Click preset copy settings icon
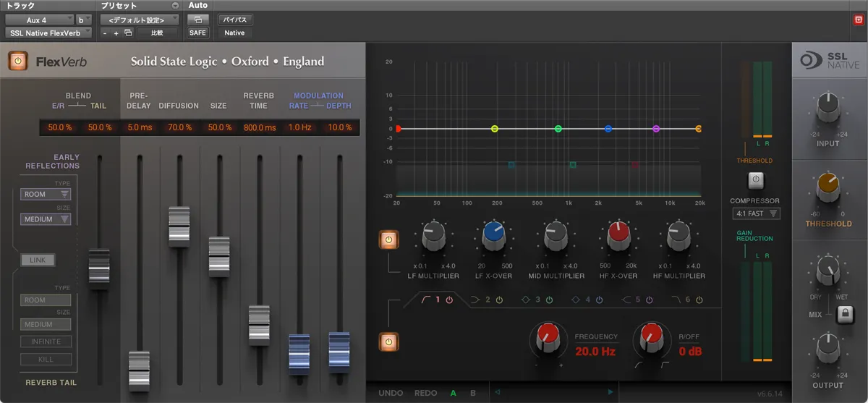 coord(128,33)
